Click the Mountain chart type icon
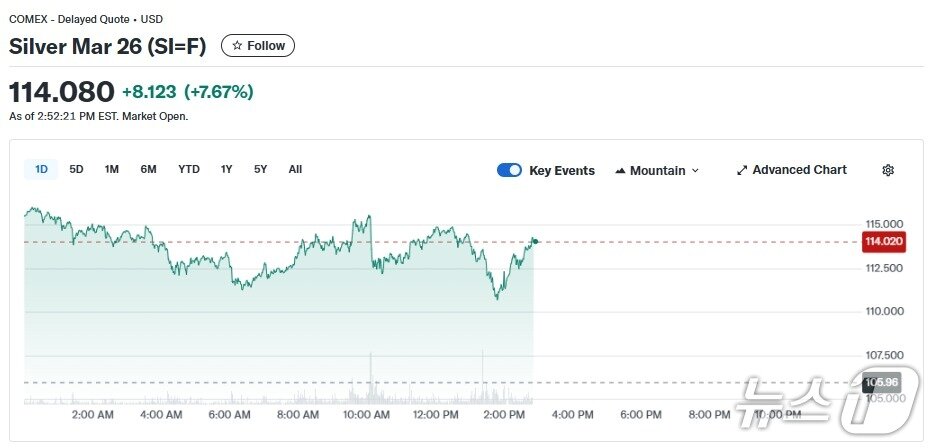This screenshot has width=933, height=448. pos(620,171)
